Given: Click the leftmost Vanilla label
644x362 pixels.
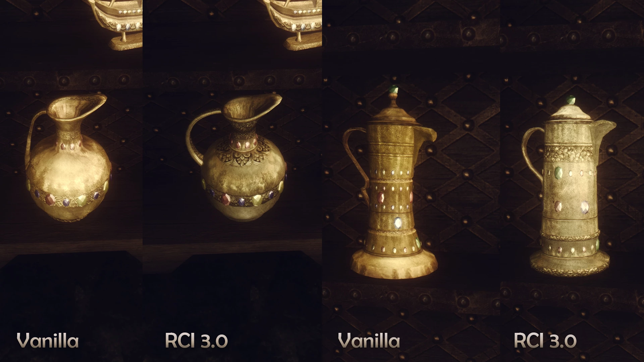Looking at the screenshot, I should [x=48, y=341].
